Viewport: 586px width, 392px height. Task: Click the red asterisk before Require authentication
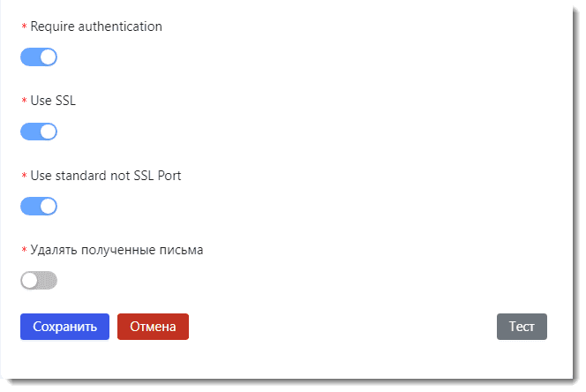pos(24,27)
